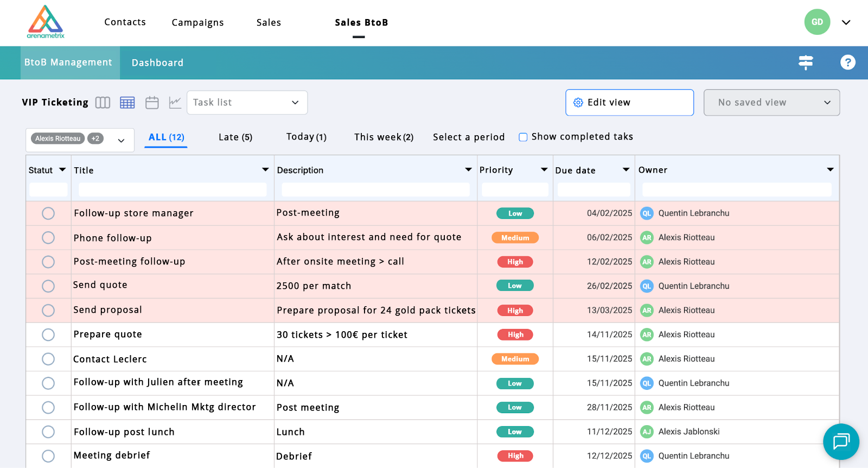Open the help question mark icon
868x468 pixels.
point(847,62)
